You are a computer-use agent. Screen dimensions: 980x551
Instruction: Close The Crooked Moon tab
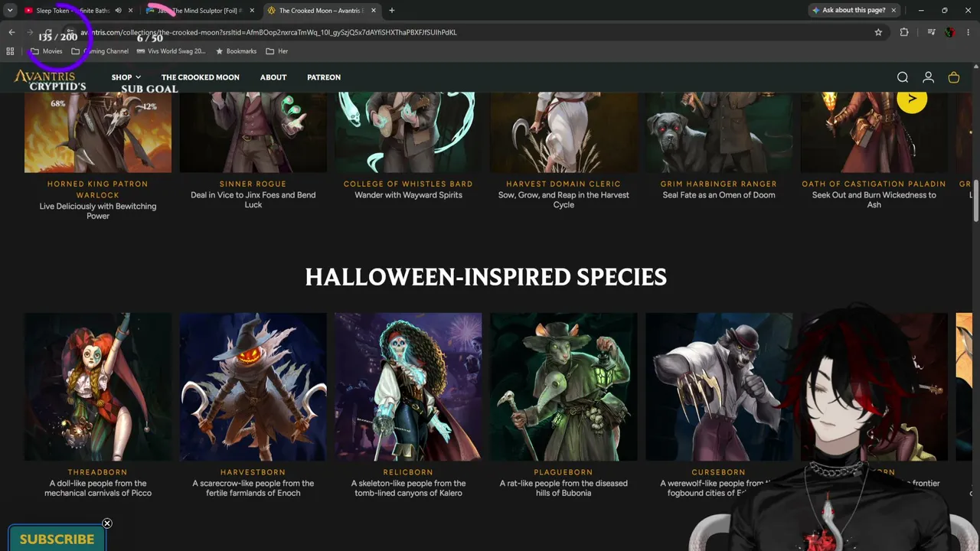point(374,11)
